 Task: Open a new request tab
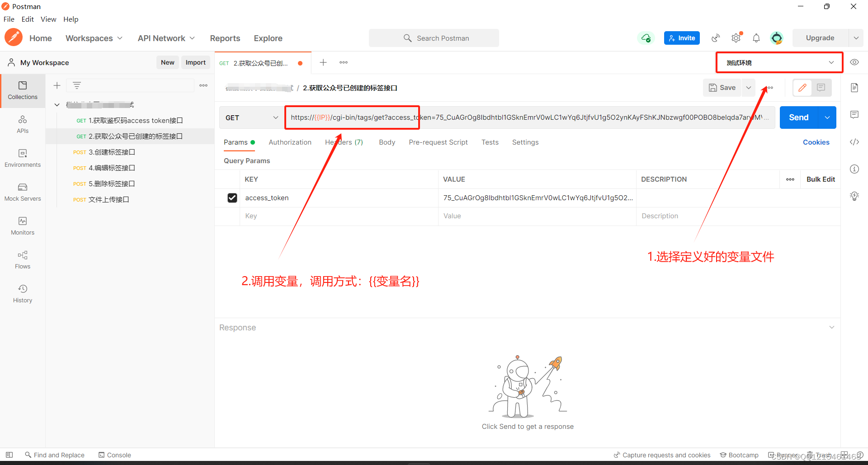pos(323,62)
